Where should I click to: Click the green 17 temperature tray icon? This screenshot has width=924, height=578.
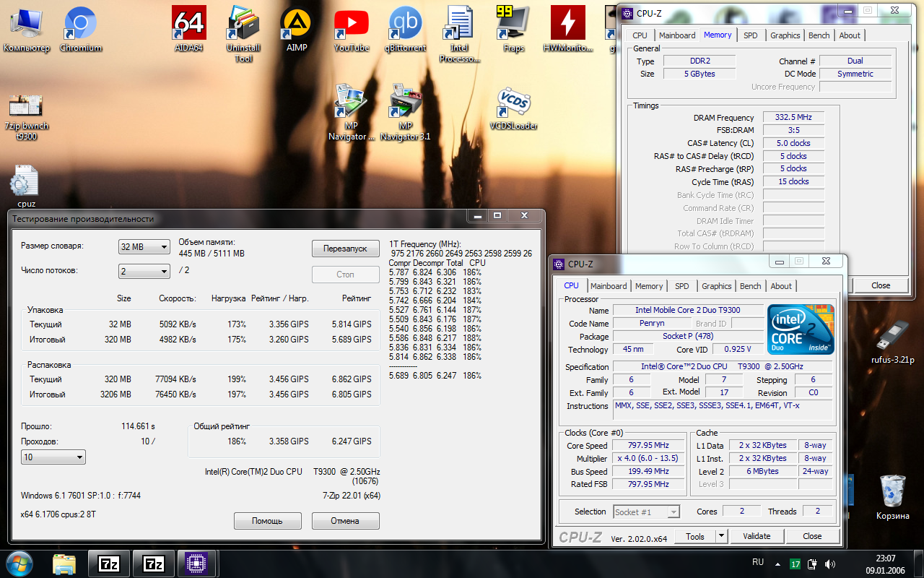click(x=795, y=564)
